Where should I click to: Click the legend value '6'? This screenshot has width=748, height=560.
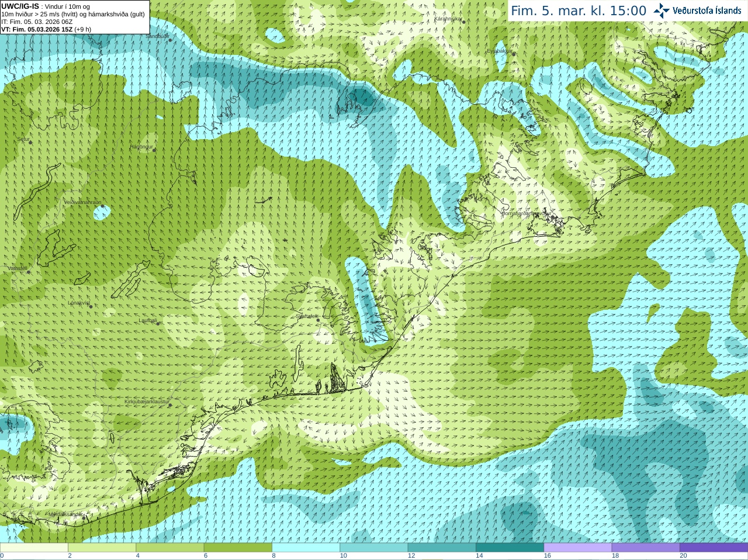(x=206, y=556)
